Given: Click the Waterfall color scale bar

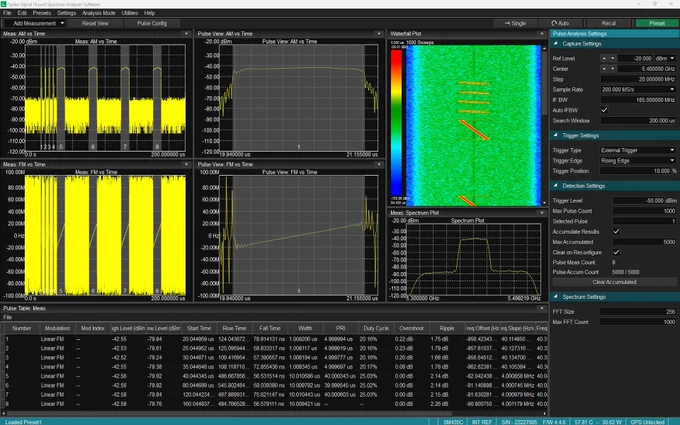Looking at the screenshot, I should pyautogui.click(x=396, y=123).
